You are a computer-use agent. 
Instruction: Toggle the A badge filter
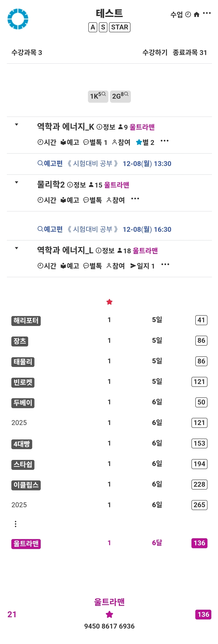[x=93, y=27]
